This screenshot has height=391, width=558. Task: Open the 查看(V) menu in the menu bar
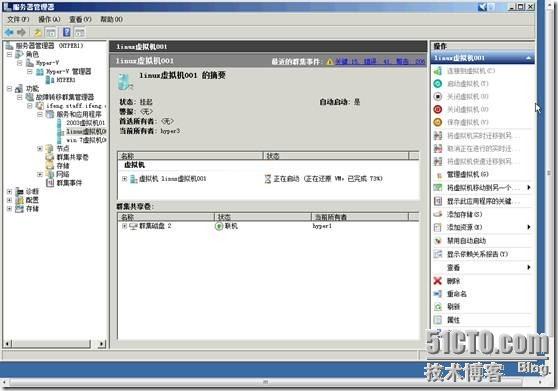[x=80, y=19]
